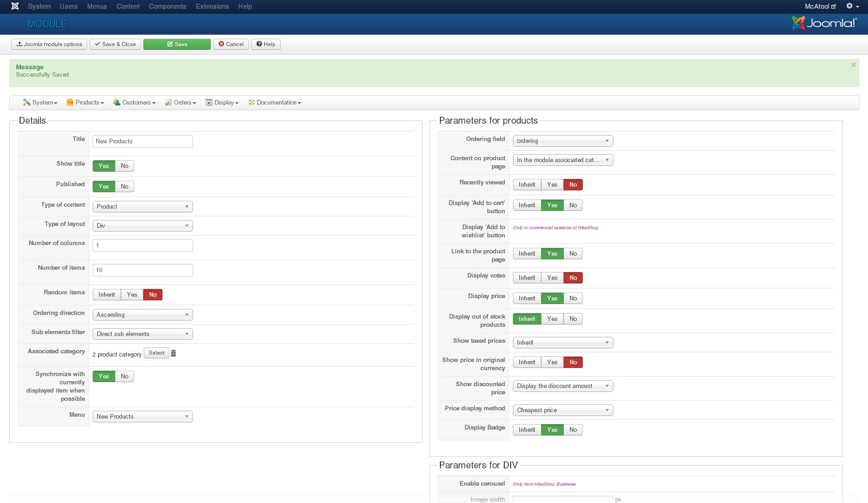
Task: Close the Successfully Saved message
Action: pos(853,65)
